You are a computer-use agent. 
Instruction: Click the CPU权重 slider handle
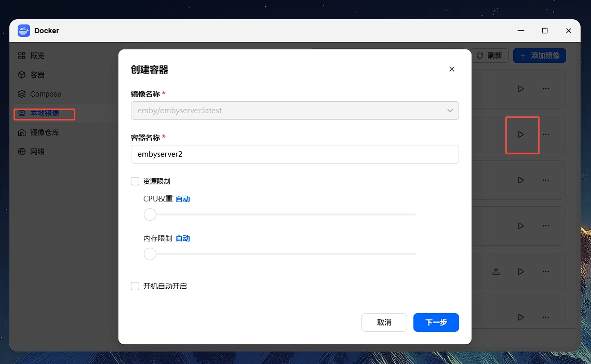click(x=150, y=214)
